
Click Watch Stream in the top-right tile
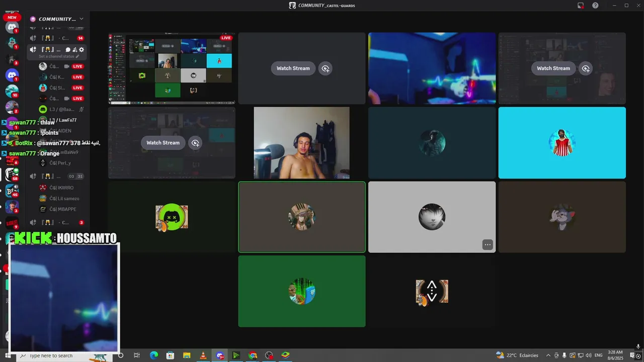[553, 68]
